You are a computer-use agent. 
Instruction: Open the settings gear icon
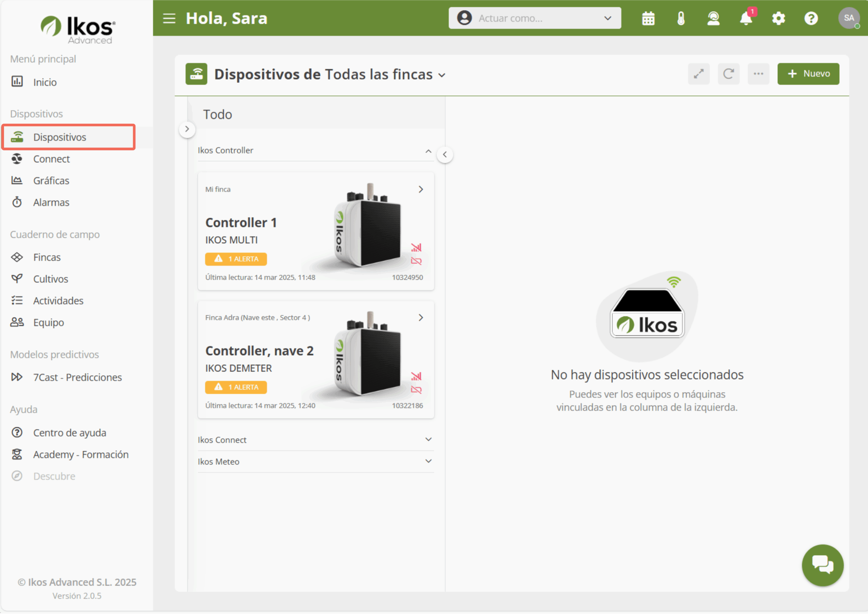778,18
